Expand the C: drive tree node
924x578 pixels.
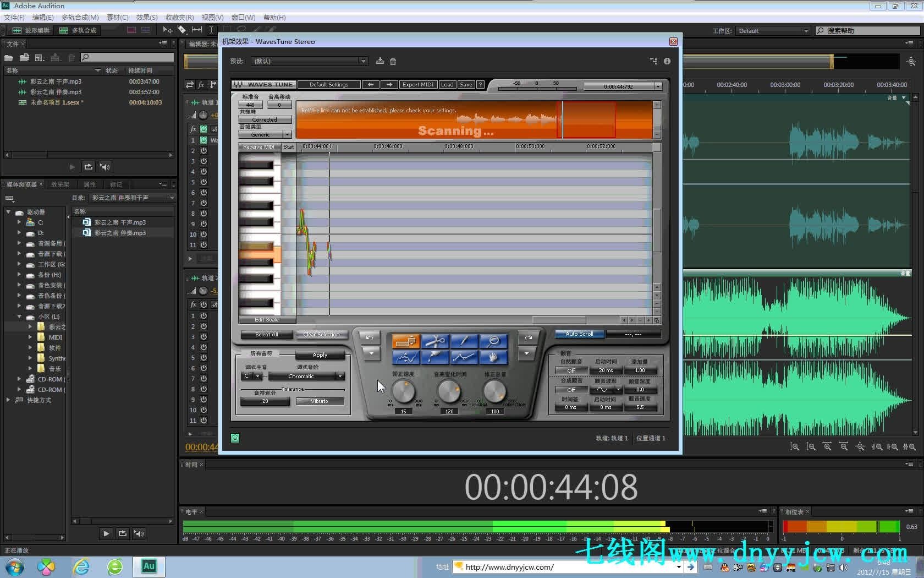(x=19, y=222)
